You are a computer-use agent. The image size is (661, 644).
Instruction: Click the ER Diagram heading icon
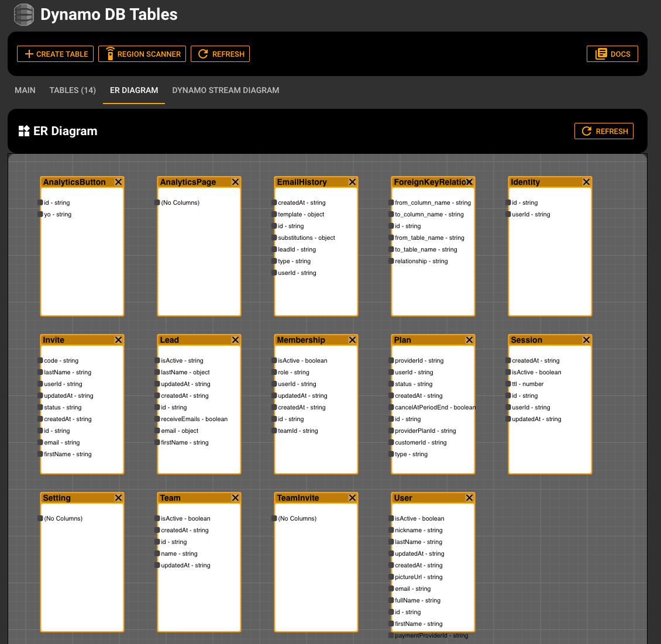(24, 131)
